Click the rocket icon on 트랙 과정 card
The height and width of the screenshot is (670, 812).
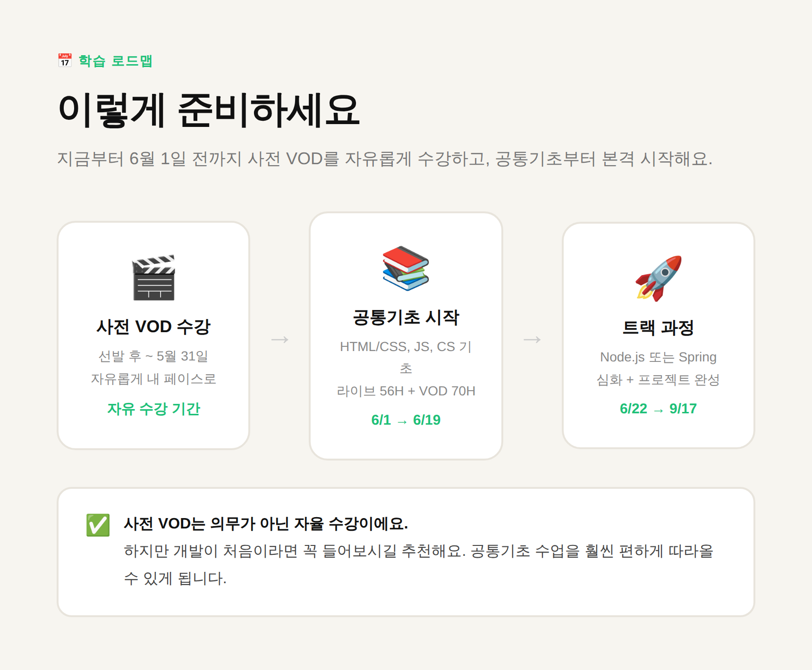[x=658, y=278]
